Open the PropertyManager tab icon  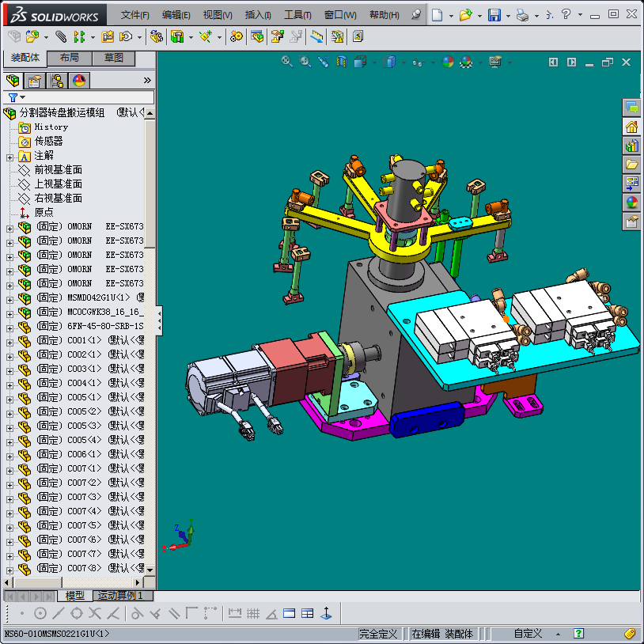[x=35, y=81]
